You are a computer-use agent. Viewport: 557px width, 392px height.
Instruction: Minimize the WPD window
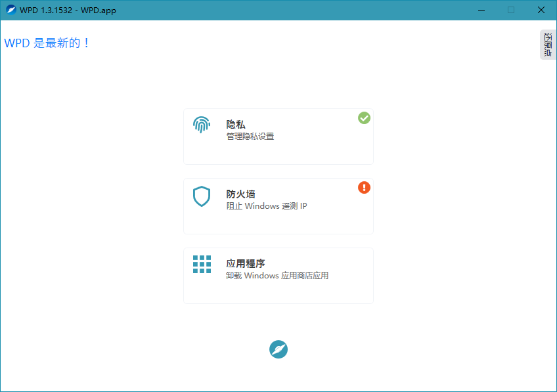481,10
